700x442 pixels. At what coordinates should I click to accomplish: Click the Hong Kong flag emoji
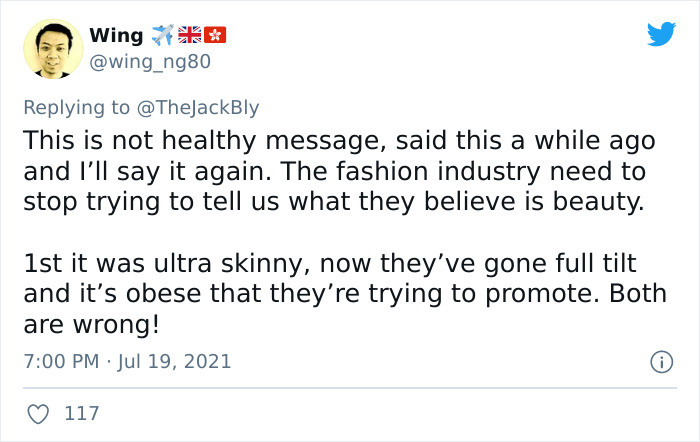(214, 36)
